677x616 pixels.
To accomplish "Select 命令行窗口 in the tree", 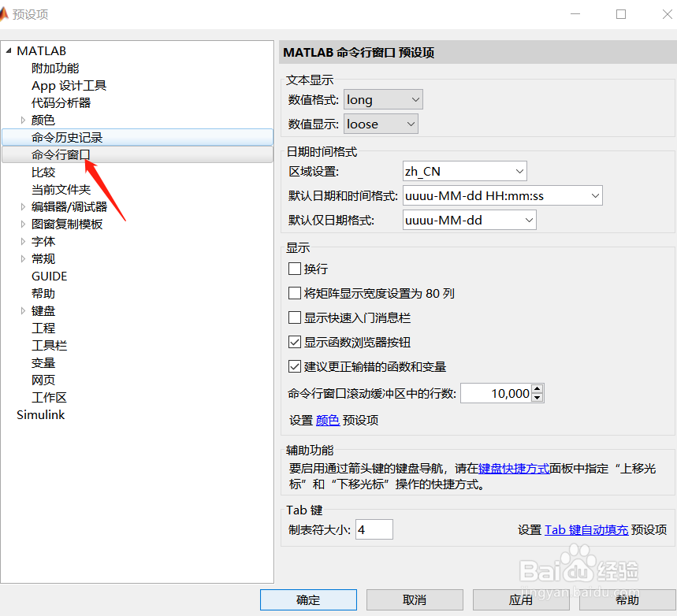I will click(x=137, y=154).
